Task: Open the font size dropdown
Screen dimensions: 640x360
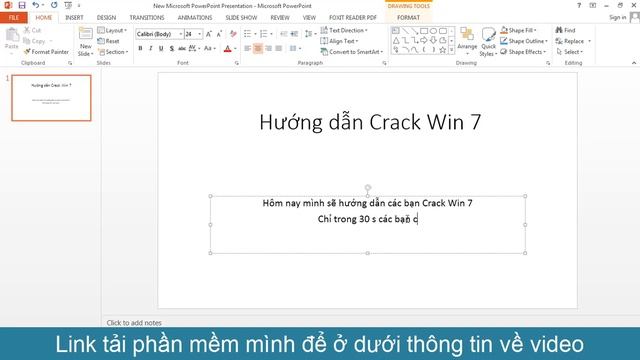Action: 200,34
